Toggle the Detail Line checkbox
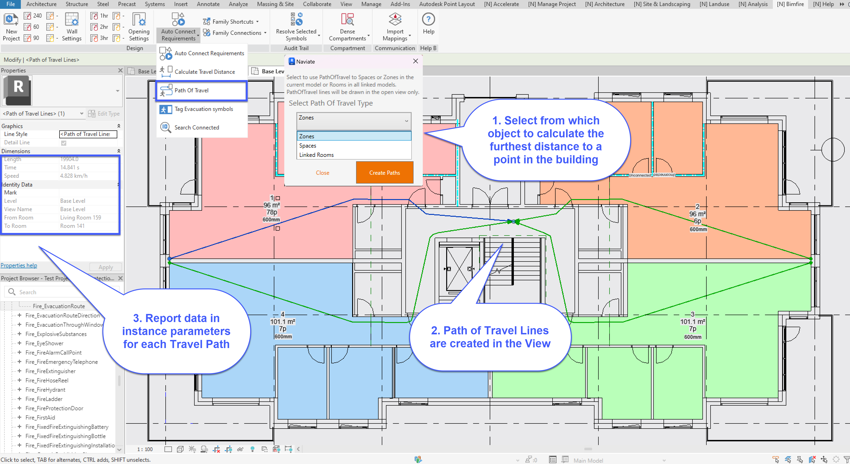The height and width of the screenshot is (464, 850). pyautogui.click(x=63, y=143)
